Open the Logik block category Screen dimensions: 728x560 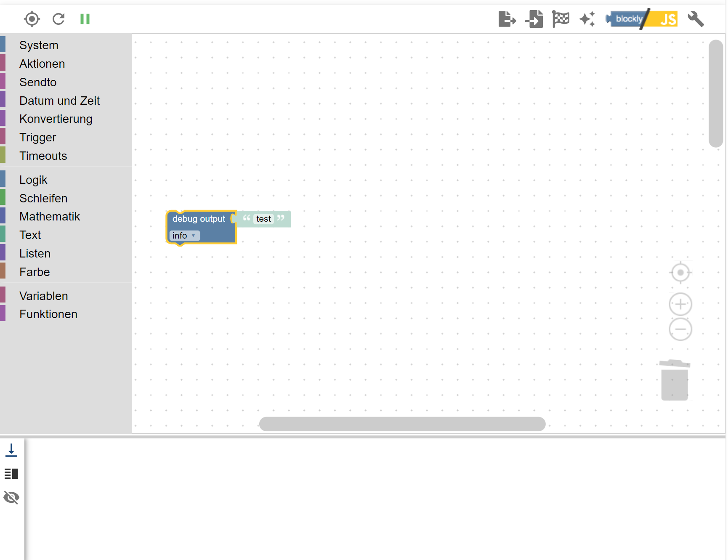(x=66, y=180)
